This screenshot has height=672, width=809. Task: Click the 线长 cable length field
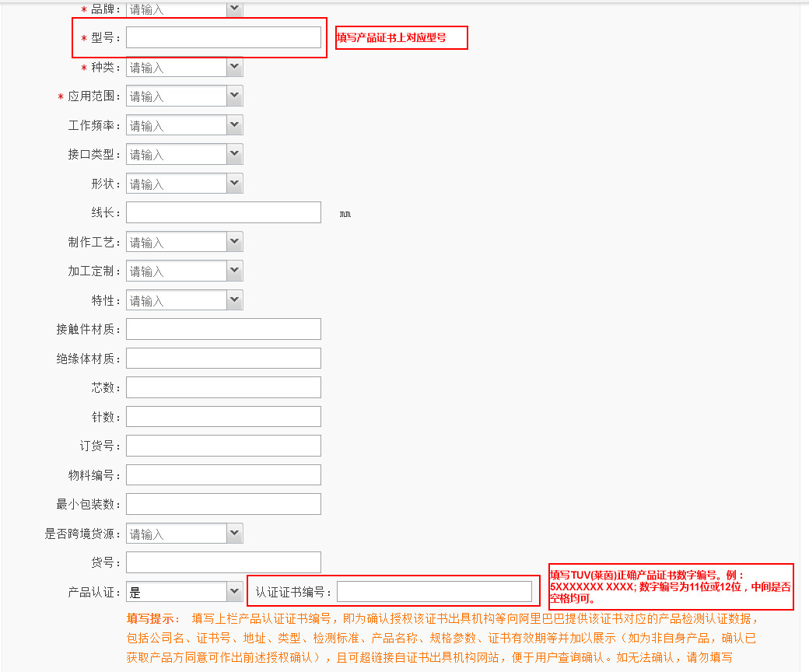point(223,212)
